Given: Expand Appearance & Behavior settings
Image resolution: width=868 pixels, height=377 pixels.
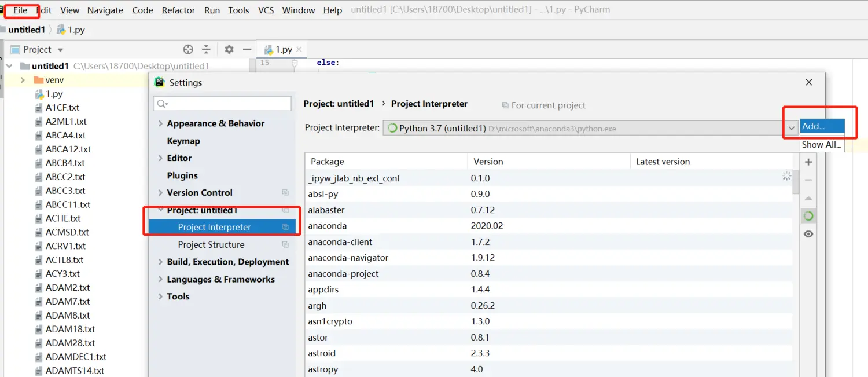Looking at the screenshot, I should [161, 123].
